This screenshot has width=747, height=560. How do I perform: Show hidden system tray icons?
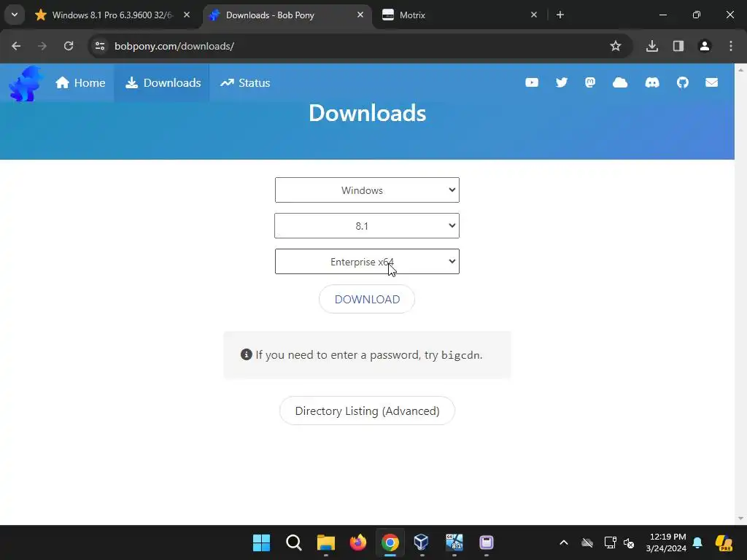(x=564, y=542)
